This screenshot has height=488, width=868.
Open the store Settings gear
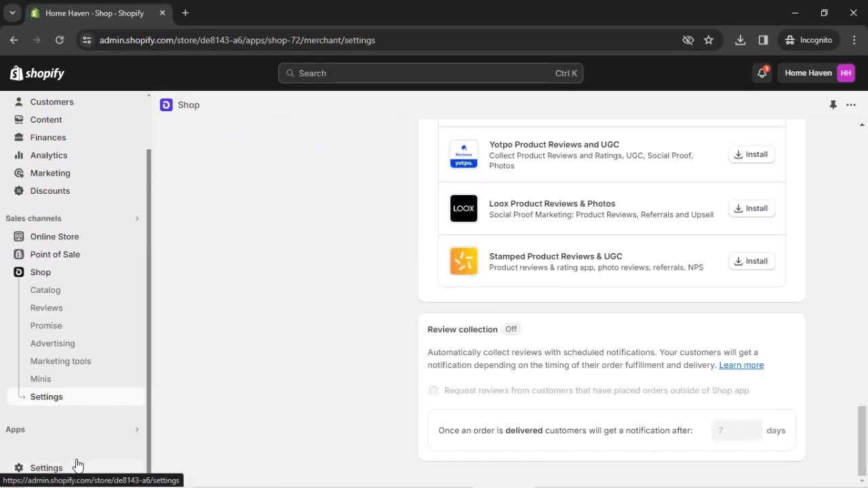[18, 468]
